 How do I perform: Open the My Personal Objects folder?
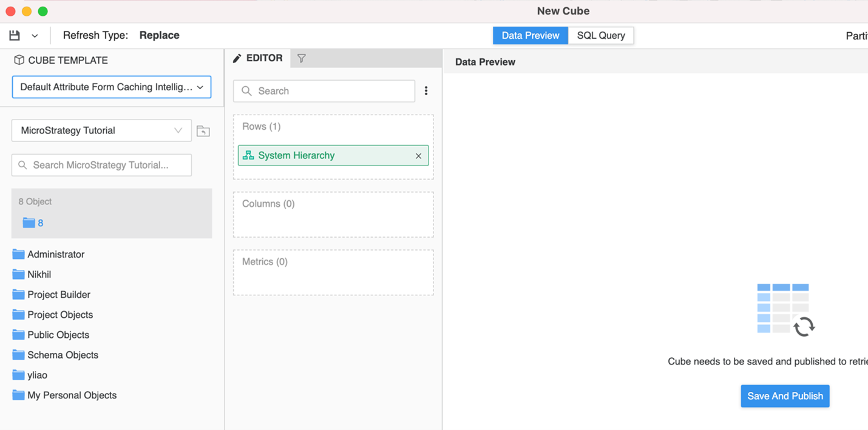71,395
